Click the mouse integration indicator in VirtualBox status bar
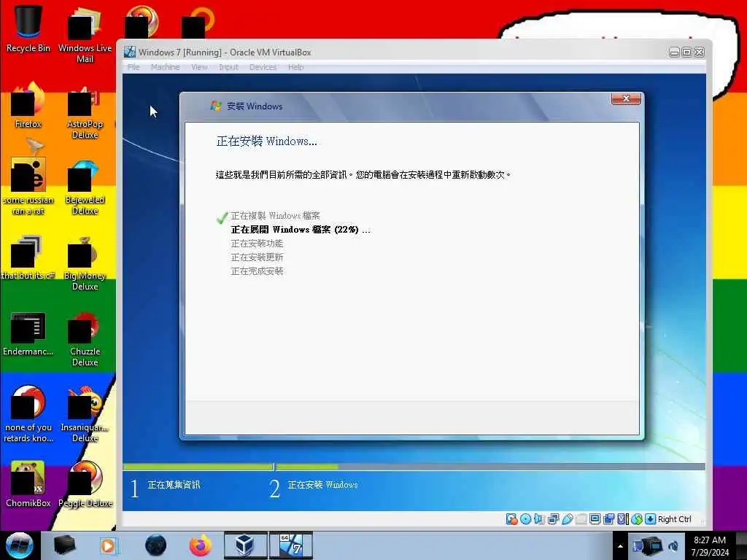 pyautogui.click(x=636, y=519)
